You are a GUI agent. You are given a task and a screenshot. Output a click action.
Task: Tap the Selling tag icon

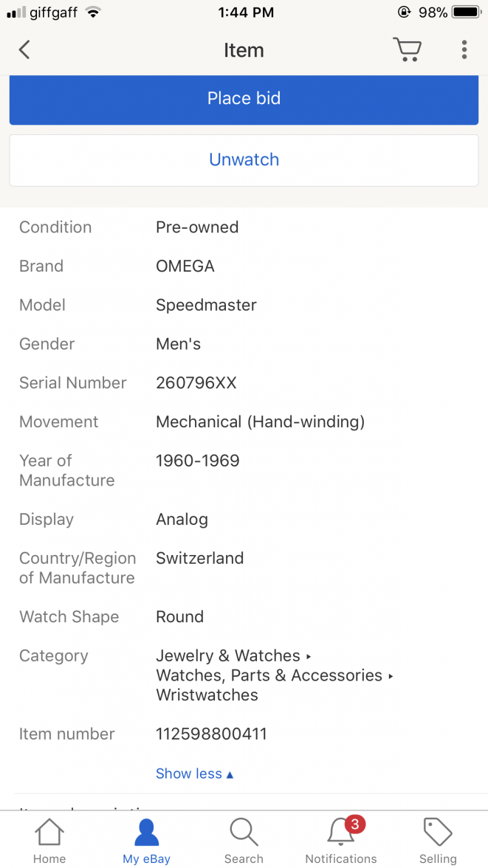pos(438,833)
